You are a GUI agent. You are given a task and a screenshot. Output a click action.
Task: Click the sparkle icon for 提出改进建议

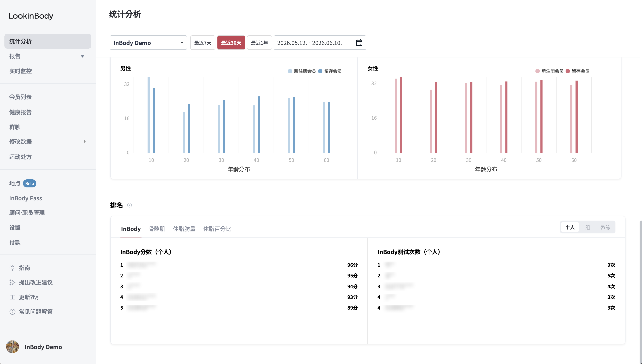[12, 282]
